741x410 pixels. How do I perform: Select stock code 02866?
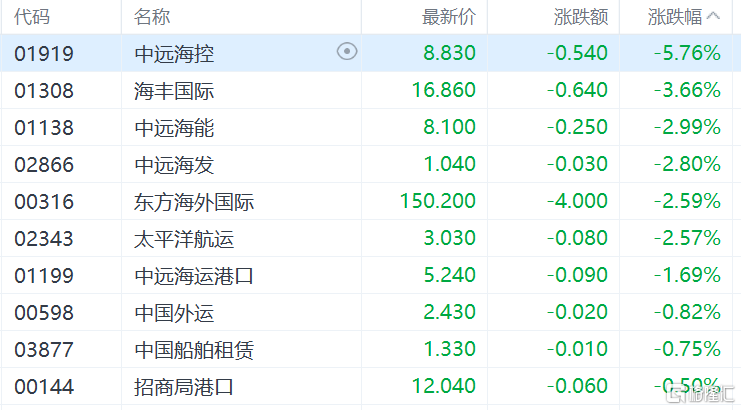click(44, 164)
